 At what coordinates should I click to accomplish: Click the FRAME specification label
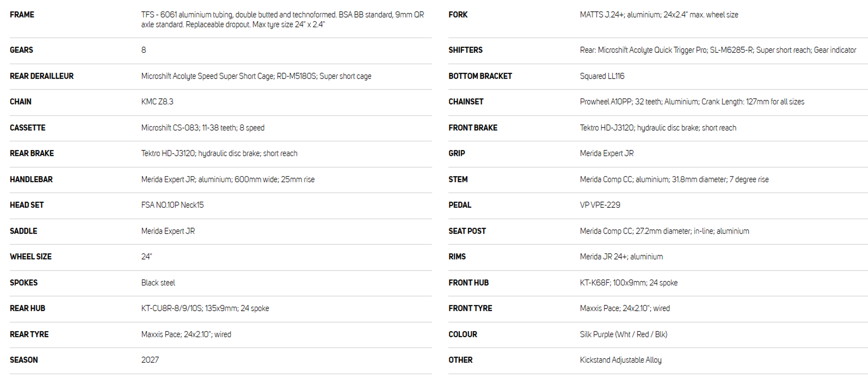coord(22,14)
